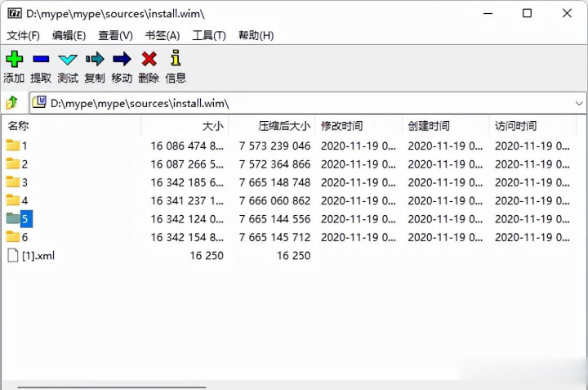Click the highlighted folder 5 icon
588x390 pixels.
tap(13, 218)
